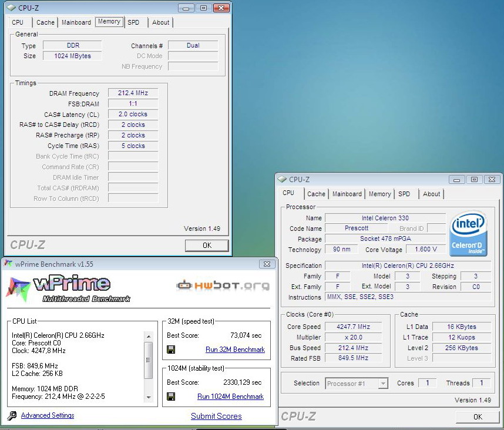Click the wPrime logo graphic

pos(68,288)
